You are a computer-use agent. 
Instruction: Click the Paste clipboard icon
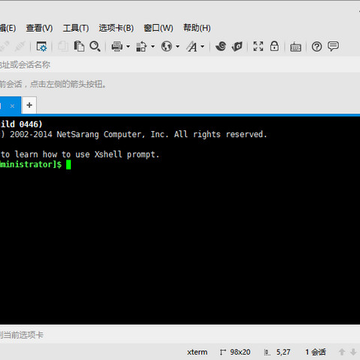79,46
